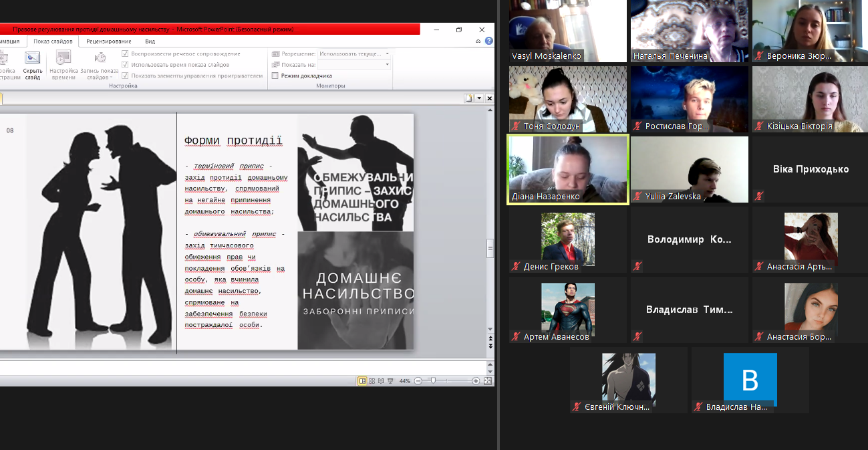Open the Вид ribbon tab

(150, 41)
